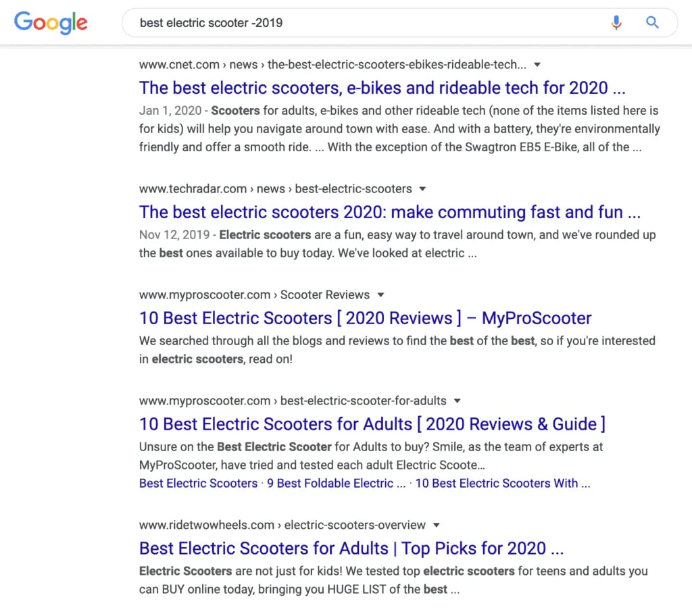Focus the search box containing 'best electric scooter -2019'

399,22
